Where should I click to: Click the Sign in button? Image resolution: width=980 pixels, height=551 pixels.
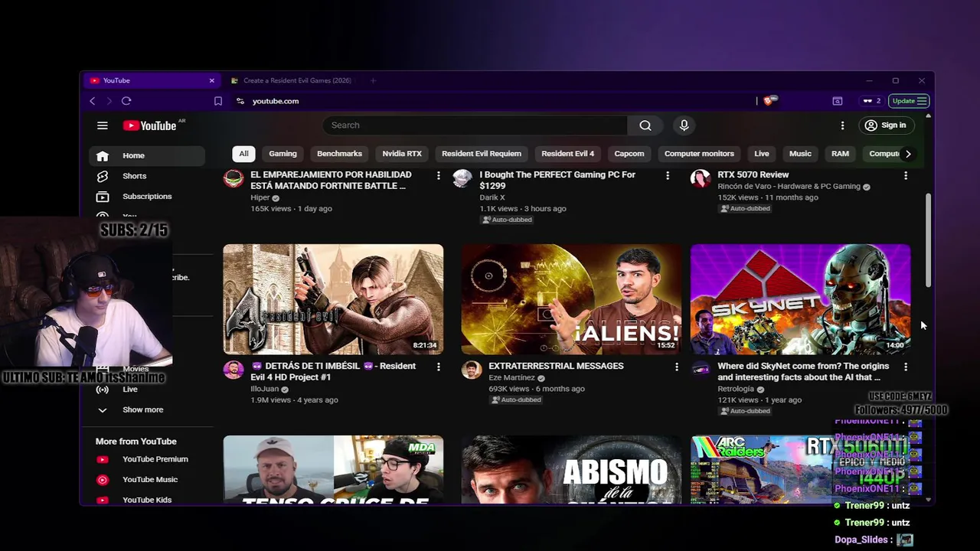pos(885,126)
